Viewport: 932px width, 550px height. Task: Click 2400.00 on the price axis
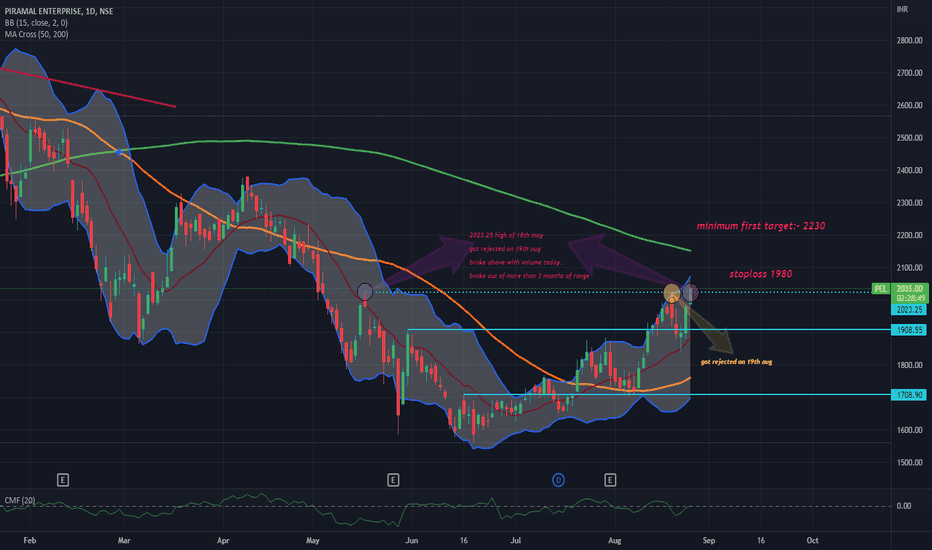909,171
